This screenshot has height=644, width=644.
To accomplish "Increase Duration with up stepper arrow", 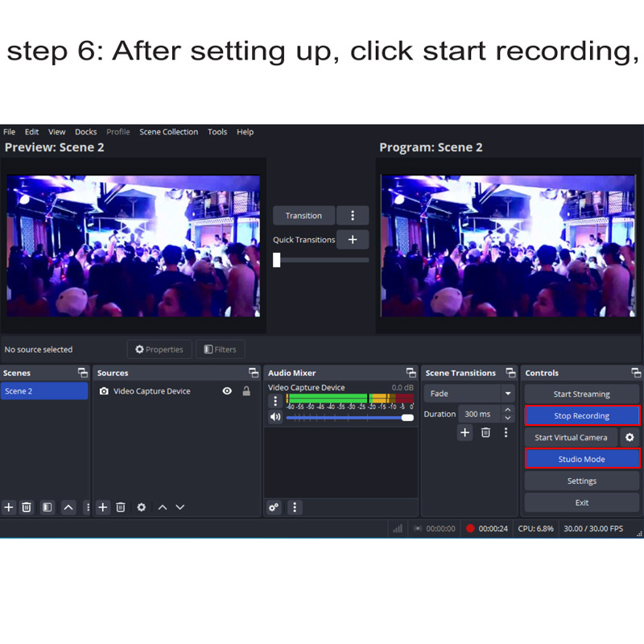I will 508,410.
